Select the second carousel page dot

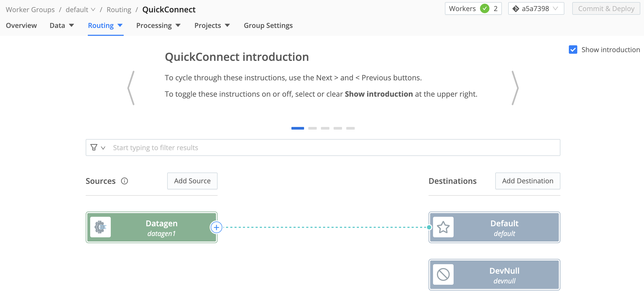click(313, 128)
